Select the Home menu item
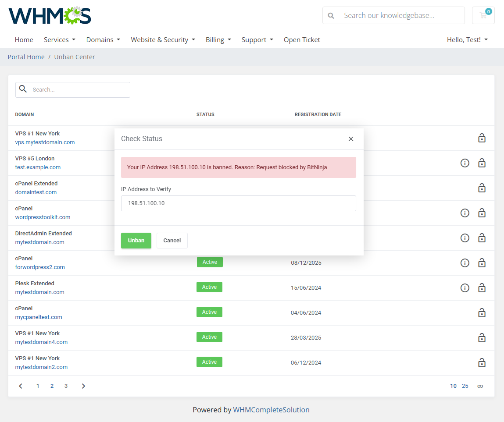Image resolution: width=504 pixels, height=422 pixels. point(24,39)
